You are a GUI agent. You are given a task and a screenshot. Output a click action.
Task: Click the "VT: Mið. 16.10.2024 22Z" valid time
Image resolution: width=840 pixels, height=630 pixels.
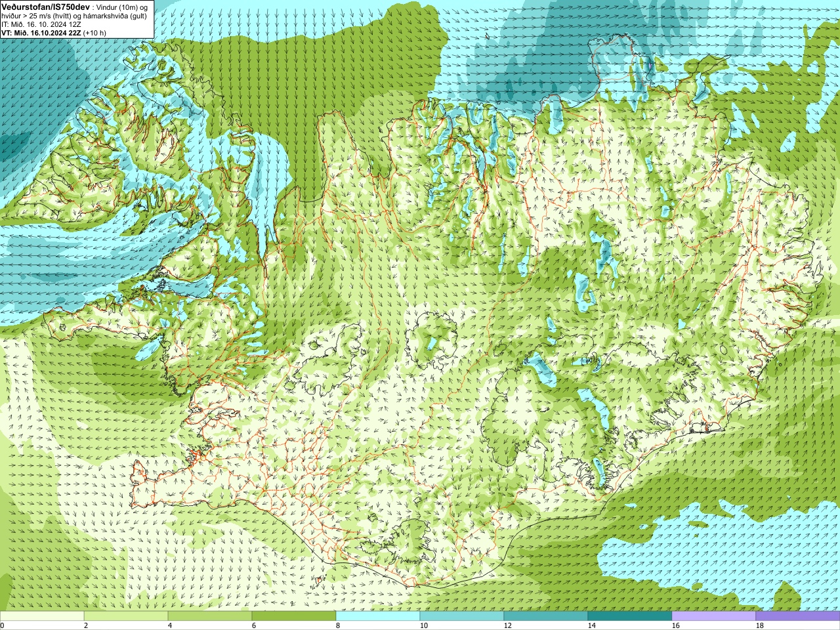(41, 33)
